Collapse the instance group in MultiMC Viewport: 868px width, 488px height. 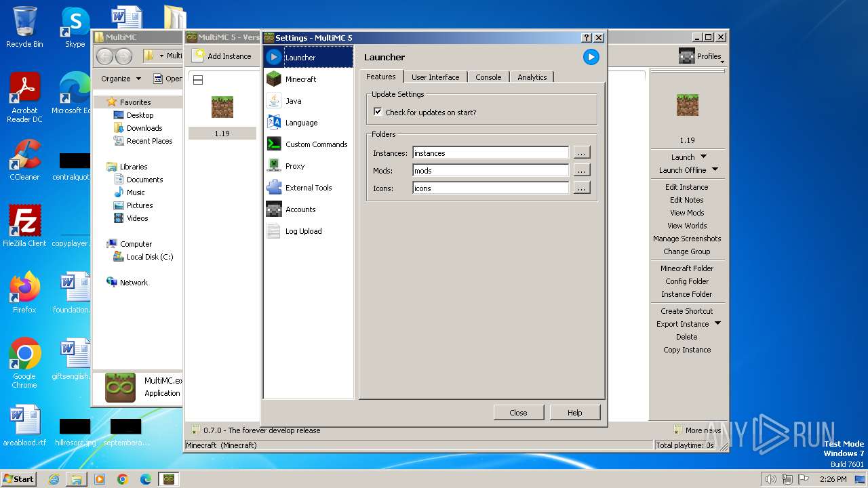coord(198,80)
